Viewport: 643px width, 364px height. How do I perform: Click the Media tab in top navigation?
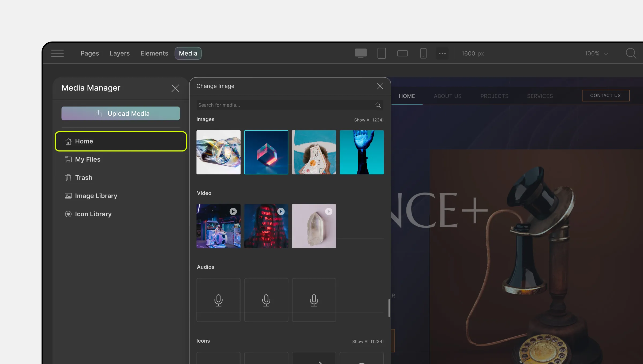[188, 53]
